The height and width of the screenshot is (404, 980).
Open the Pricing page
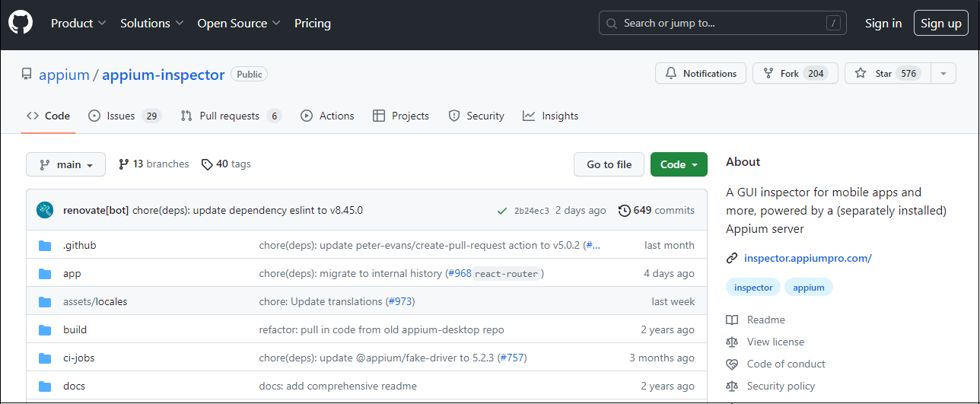(x=313, y=23)
